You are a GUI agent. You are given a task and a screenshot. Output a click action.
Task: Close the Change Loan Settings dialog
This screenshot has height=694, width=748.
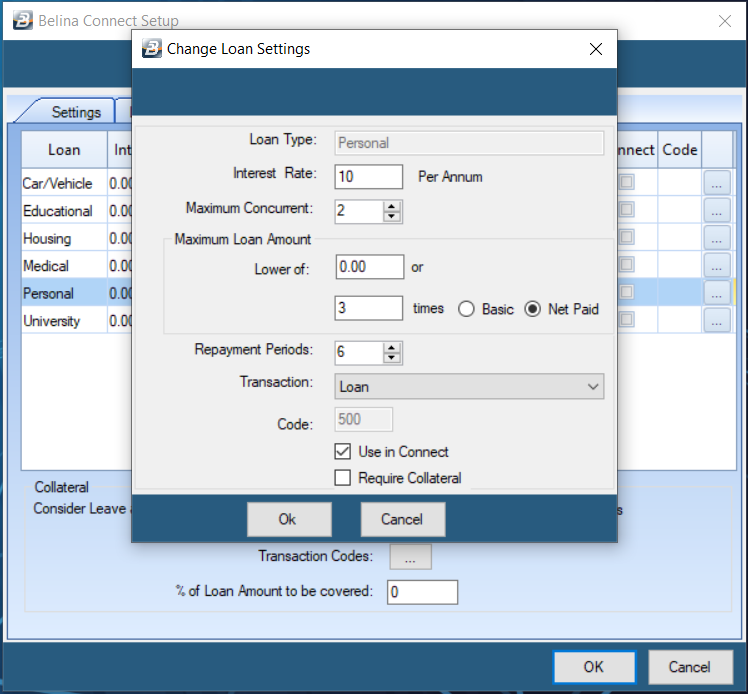(595, 49)
